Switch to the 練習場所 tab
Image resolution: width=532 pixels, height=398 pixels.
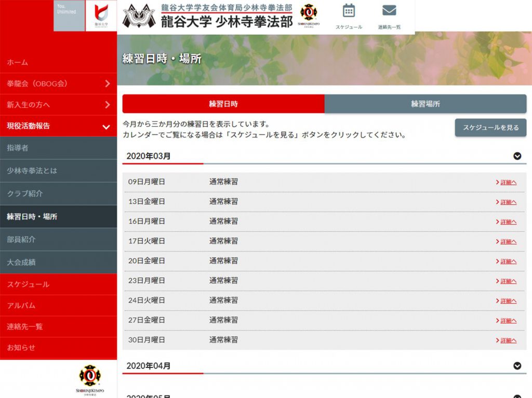(x=425, y=104)
